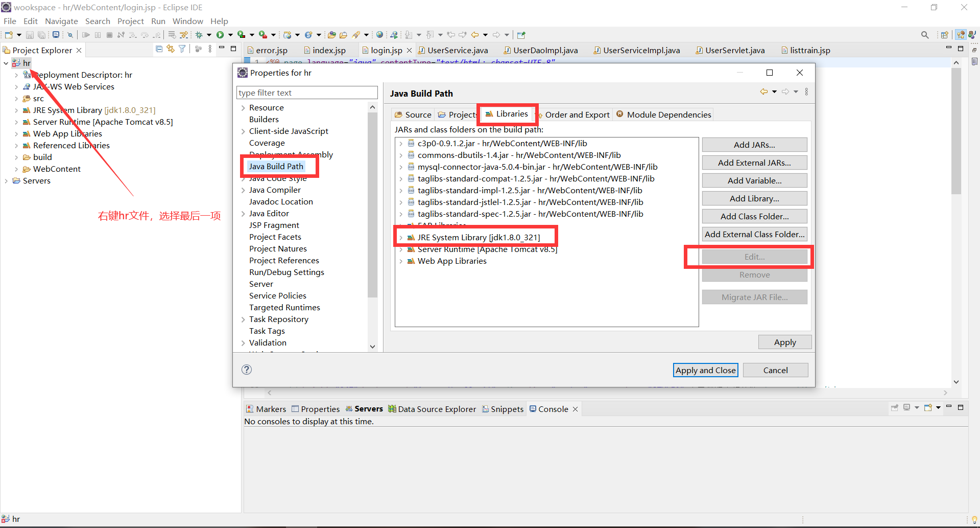This screenshot has height=528, width=980.
Task: Open the Navigate menu
Action: point(61,21)
